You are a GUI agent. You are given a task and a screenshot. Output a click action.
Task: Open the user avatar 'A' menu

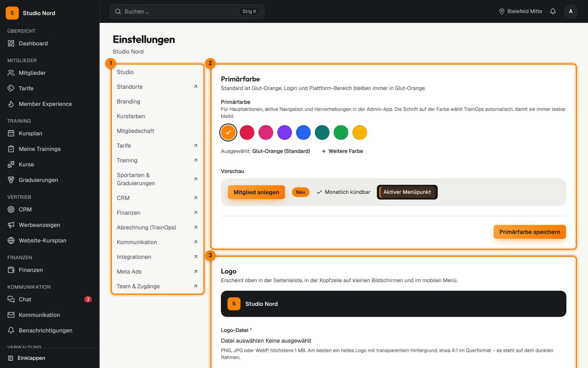[x=571, y=11]
